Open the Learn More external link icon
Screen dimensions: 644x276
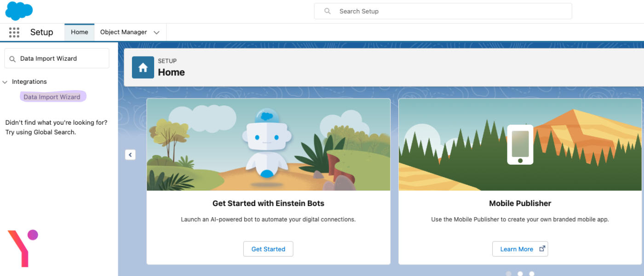(x=543, y=248)
